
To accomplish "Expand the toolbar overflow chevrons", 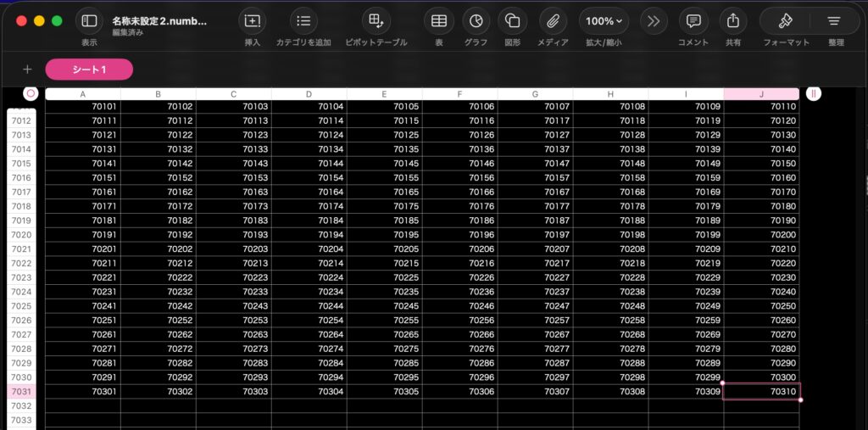I will click(653, 21).
